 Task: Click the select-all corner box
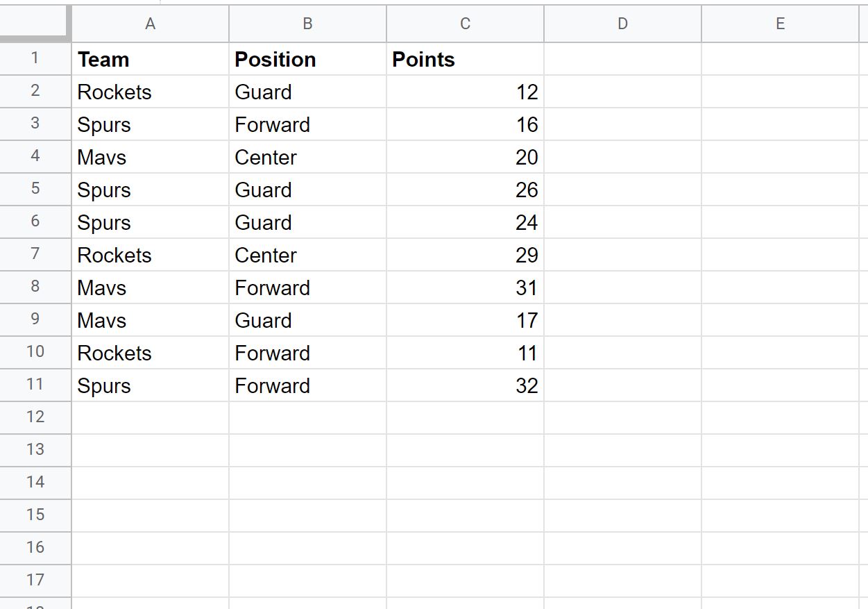click(35, 24)
